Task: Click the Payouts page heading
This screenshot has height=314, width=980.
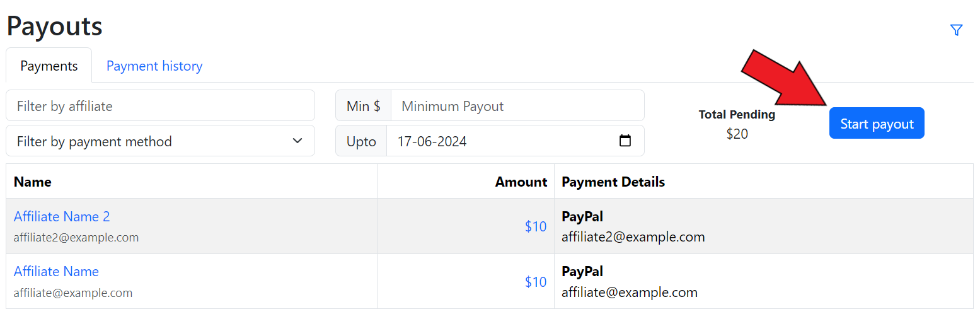Action: [54, 26]
